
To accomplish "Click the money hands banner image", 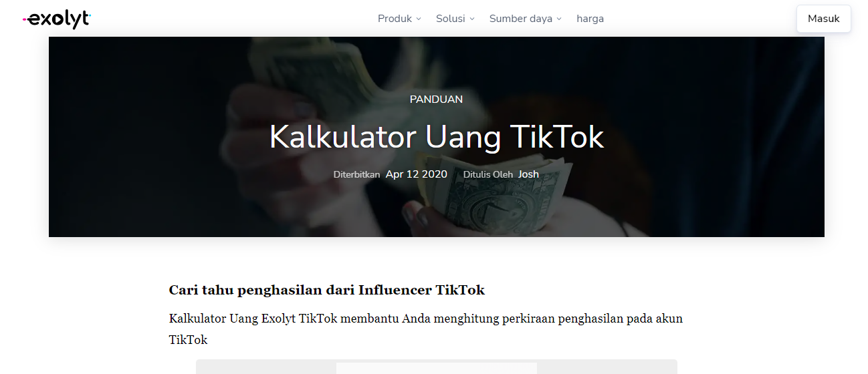I will click(x=437, y=137).
